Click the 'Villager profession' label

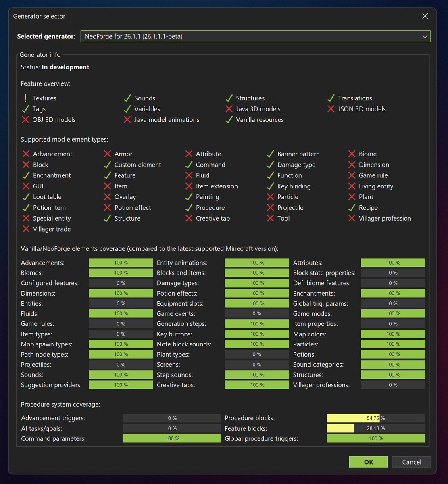tap(385, 218)
